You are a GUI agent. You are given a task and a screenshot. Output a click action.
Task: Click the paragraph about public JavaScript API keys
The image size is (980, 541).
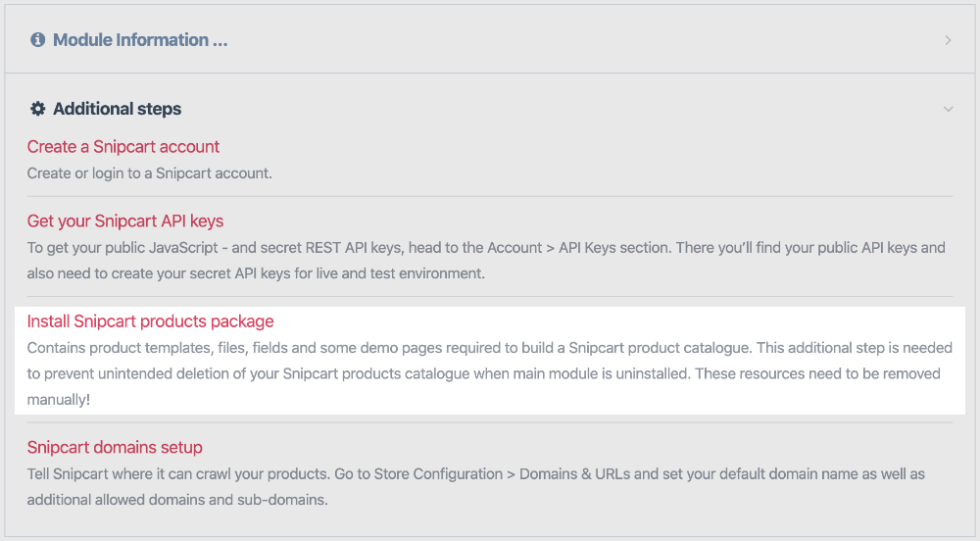tap(486, 261)
